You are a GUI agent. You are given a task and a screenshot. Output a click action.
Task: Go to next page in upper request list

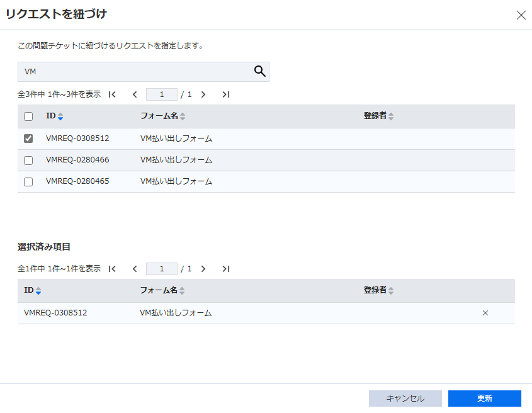click(x=203, y=94)
